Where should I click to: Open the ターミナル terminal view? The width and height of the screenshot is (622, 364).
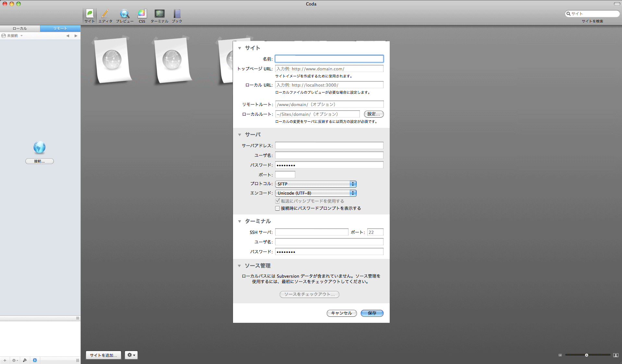tap(159, 16)
